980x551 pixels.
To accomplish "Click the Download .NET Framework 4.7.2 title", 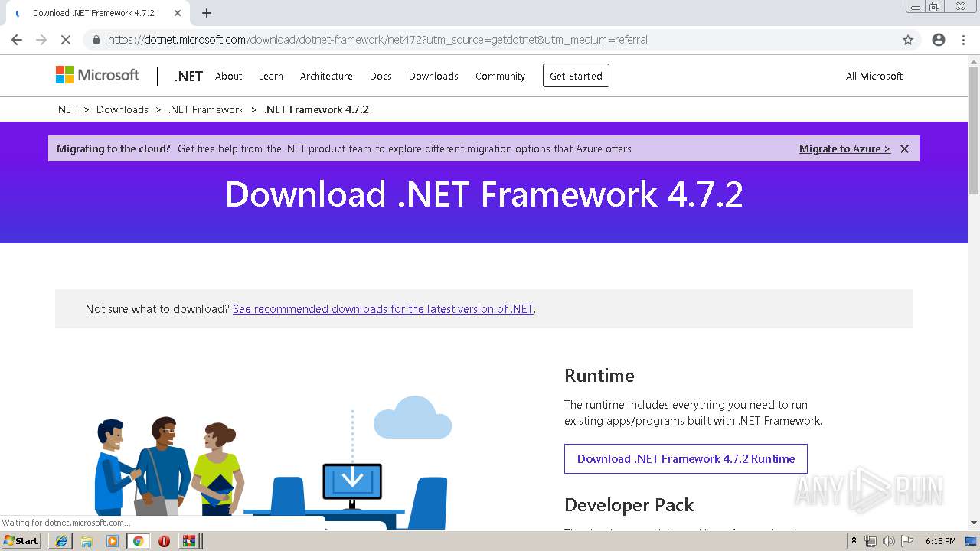I will pos(484,194).
